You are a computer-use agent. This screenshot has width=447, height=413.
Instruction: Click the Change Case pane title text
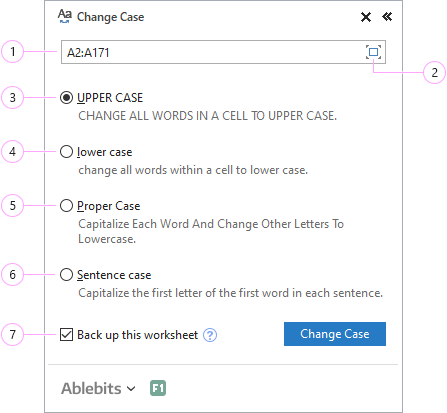click(111, 17)
